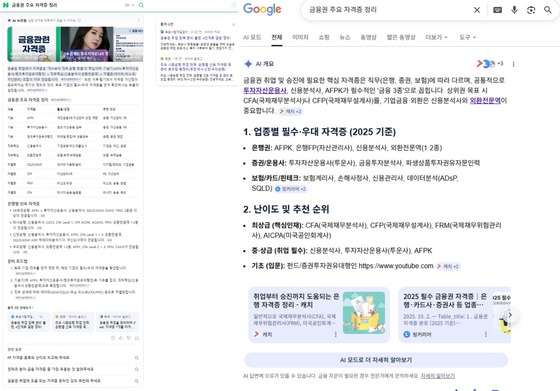Follow the 자세히 알아보기 link
Viewport: 560px width, 391px height.
[x=438, y=376]
